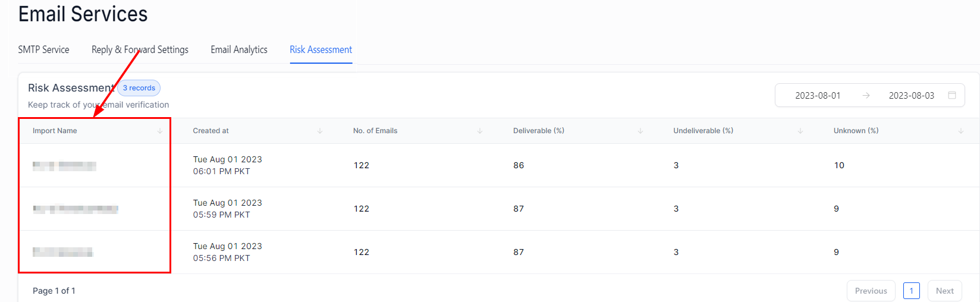Viewport: 980px width, 302px height.
Task: Select page 1 in pagination
Action: coord(911,291)
